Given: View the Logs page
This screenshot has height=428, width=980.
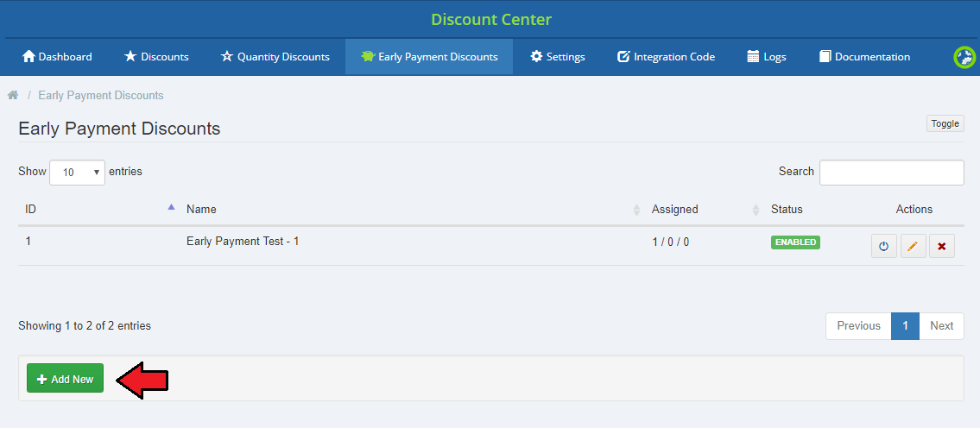Looking at the screenshot, I should click(x=766, y=57).
